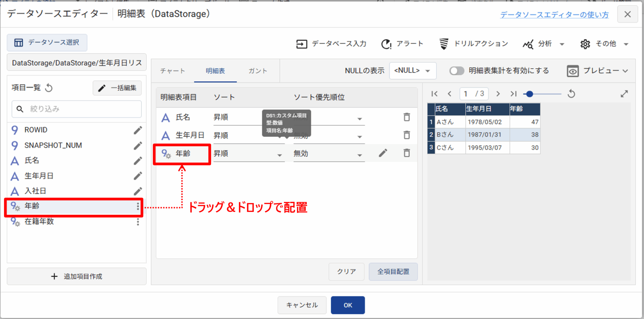This screenshot has width=644, height=319.
Task: Open the データソースエディターの使い方 link
Action: pyautogui.click(x=554, y=15)
